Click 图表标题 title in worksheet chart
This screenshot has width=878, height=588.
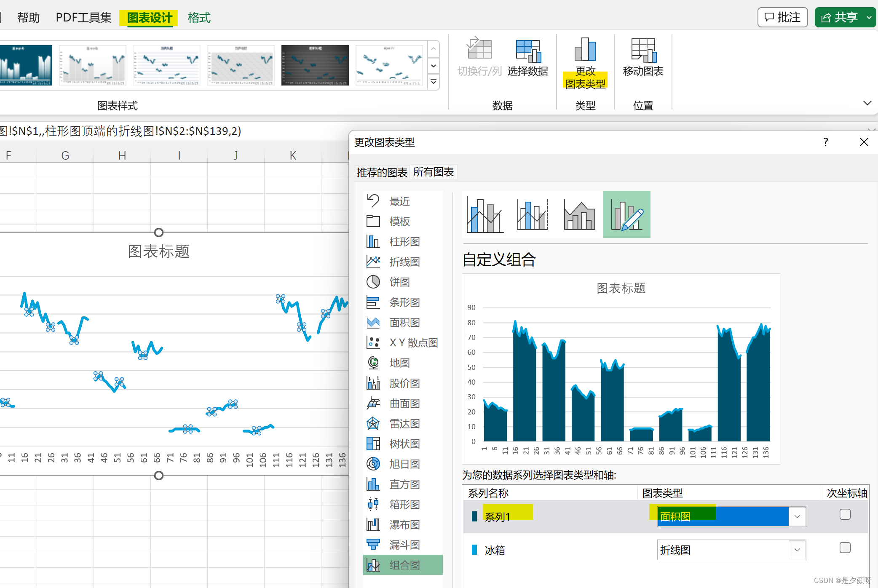pos(159,251)
